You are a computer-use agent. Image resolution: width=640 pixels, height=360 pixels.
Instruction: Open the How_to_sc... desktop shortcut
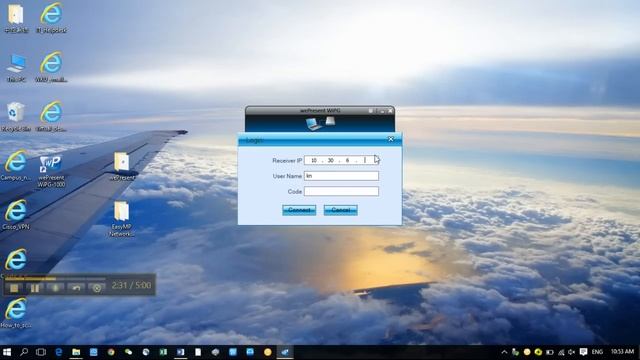16,313
